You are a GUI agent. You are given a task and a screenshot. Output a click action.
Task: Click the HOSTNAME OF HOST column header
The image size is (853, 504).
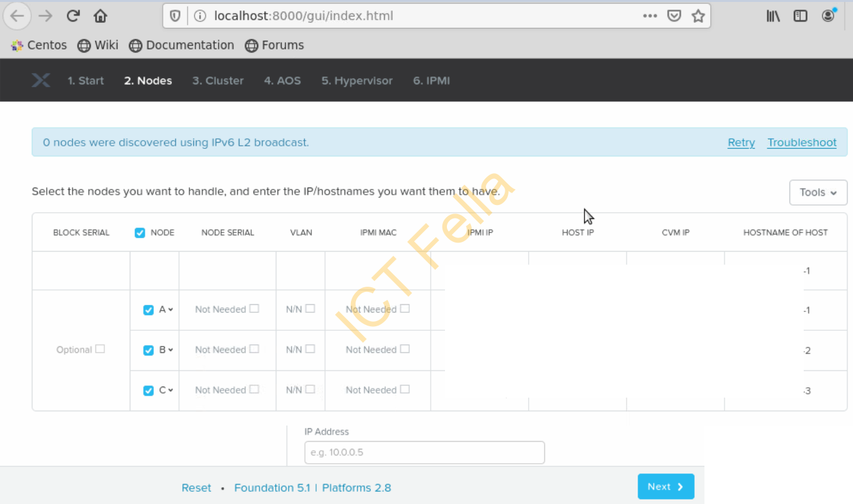pos(786,232)
